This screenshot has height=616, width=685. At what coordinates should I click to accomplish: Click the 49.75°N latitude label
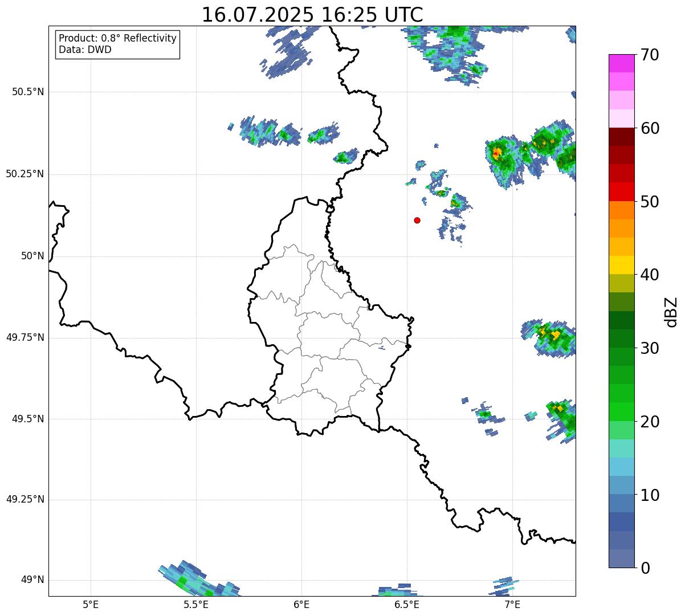(25, 337)
